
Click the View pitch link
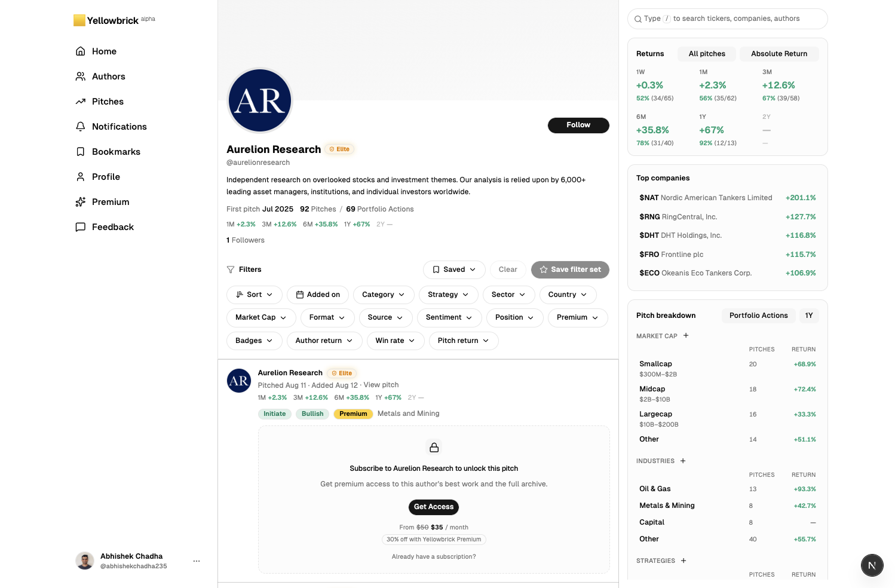(381, 385)
